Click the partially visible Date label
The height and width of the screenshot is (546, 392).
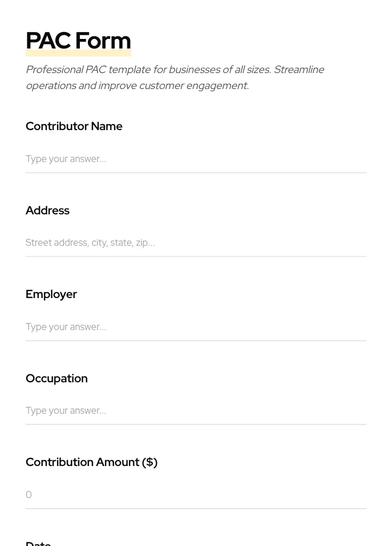pos(38,543)
